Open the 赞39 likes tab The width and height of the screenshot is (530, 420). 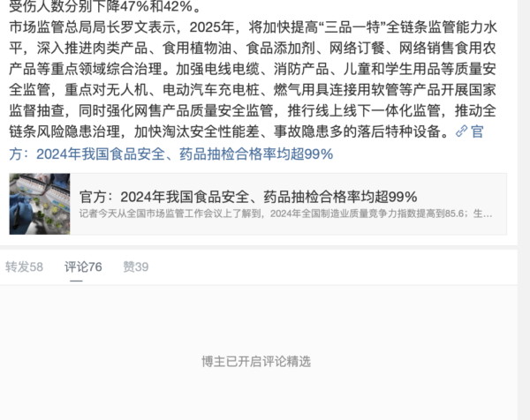pyautogui.click(x=136, y=266)
